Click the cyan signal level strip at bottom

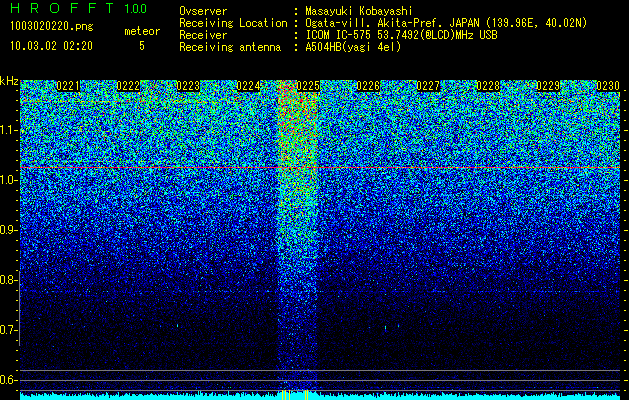tap(320, 396)
